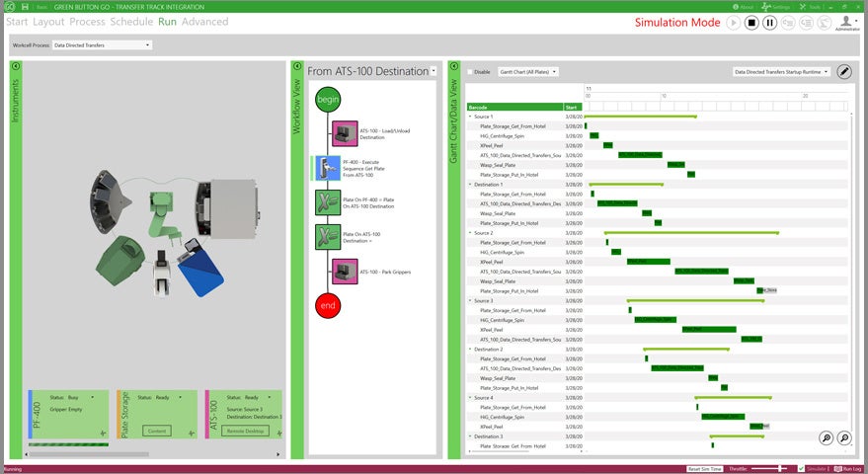Collapse the Source 3 row
Viewport: 868px width, 474px height.
tap(470, 300)
